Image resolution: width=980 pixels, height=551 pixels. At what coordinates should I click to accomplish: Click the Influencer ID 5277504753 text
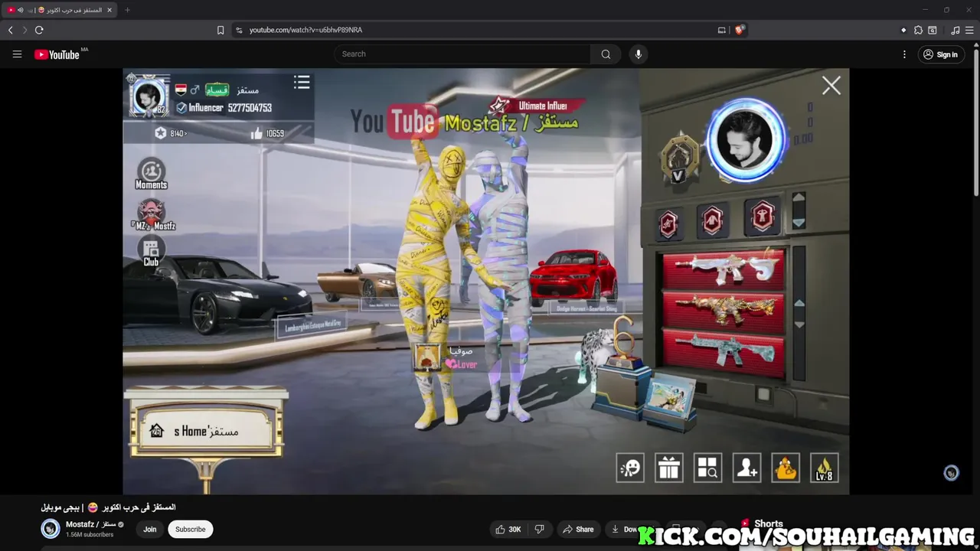pyautogui.click(x=224, y=108)
